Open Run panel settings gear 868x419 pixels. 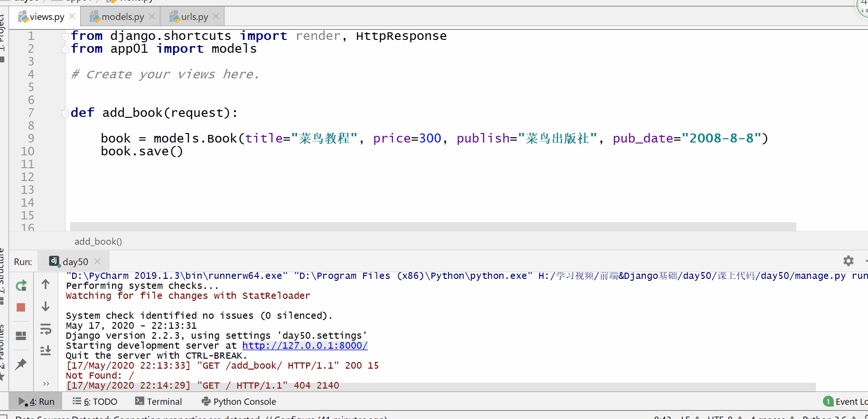848,261
